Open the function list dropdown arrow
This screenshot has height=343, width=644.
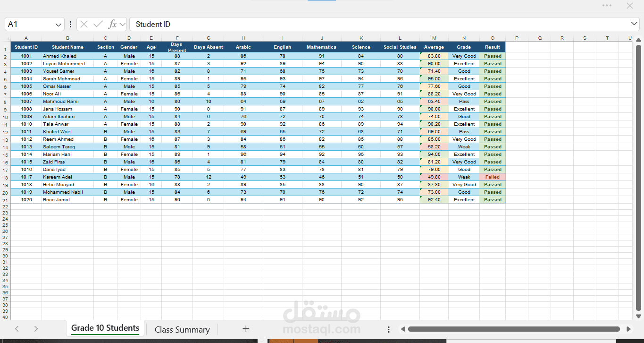click(123, 25)
